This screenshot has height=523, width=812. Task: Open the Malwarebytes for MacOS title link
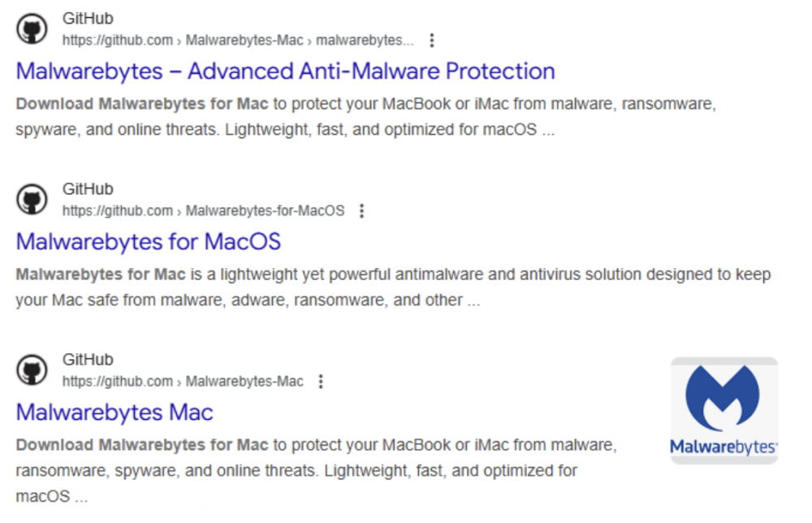pyautogui.click(x=148, y=242)
